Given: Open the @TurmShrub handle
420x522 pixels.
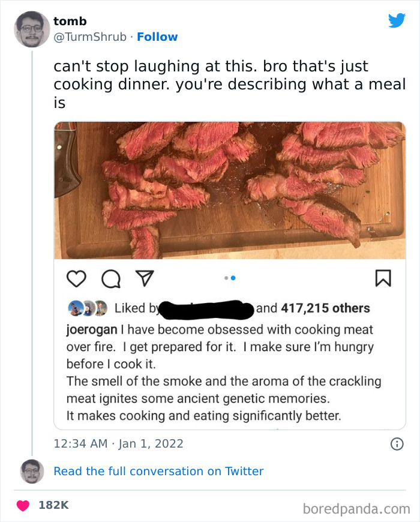Looking at the screenshot, I should click(x=91, y=37).
